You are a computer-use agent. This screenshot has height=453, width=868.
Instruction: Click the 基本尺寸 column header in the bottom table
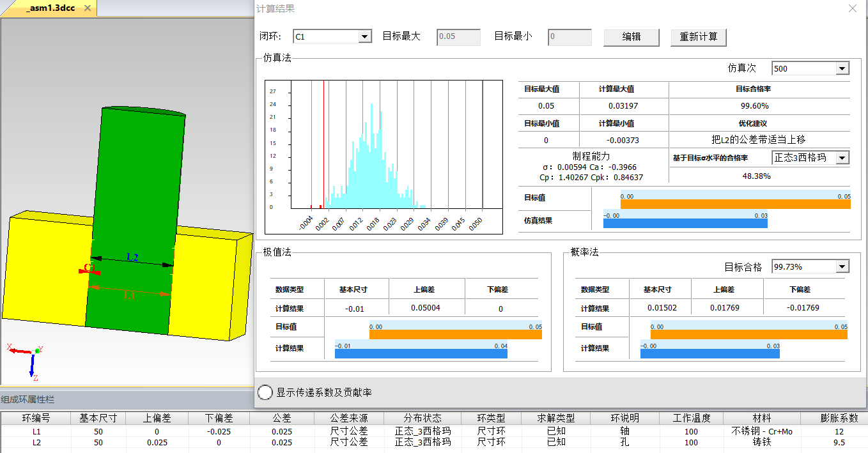(98, 418)
